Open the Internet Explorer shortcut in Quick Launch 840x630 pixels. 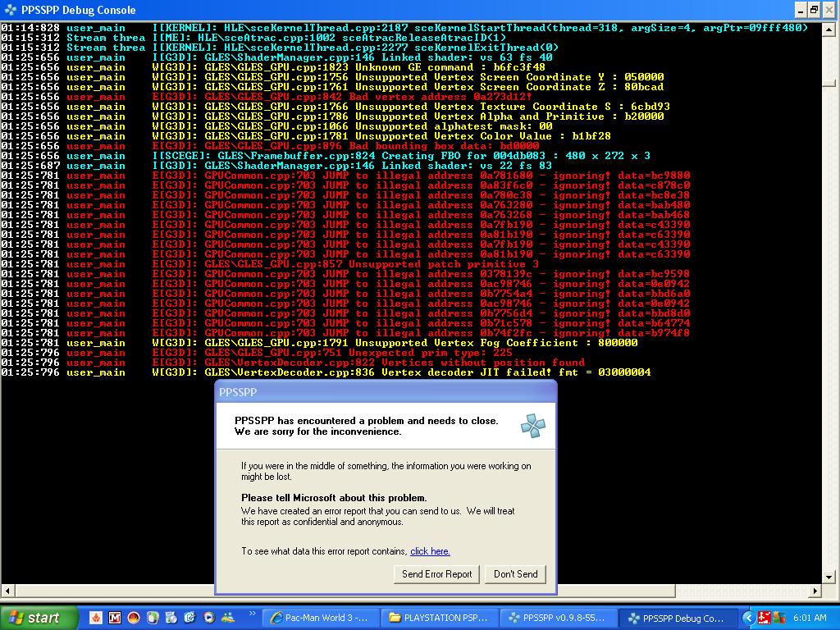coord(189,618)
